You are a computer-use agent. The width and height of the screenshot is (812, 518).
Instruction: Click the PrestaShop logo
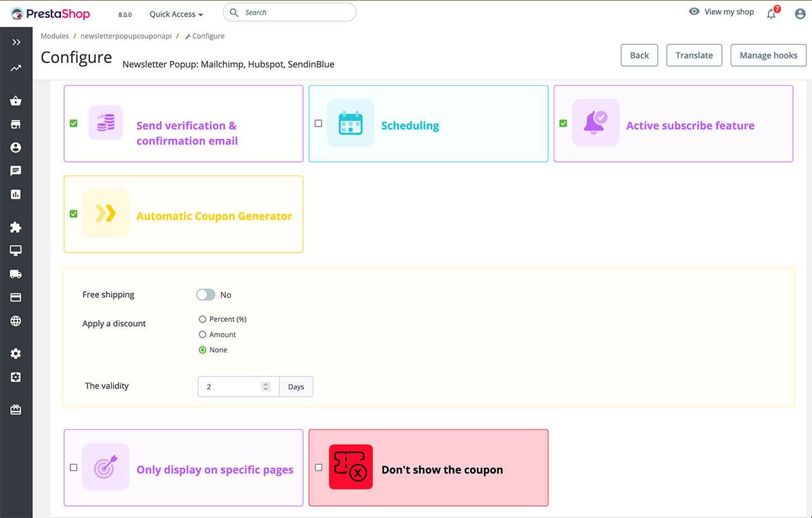[50, 13]
